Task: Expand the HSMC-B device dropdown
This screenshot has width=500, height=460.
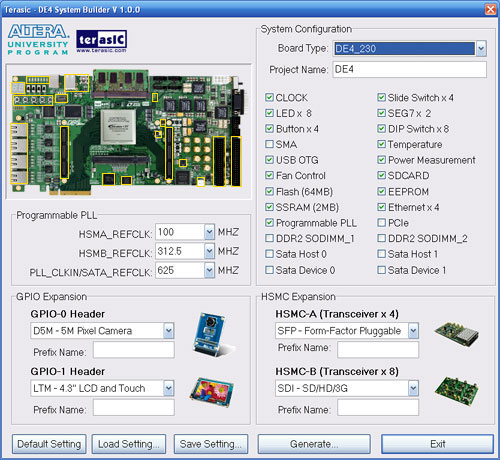Action: coord(413,388)
